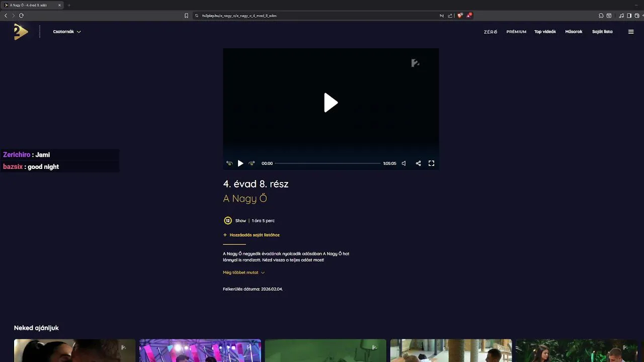The height and width of the screenshot is (362, 644).
Task: Click the bazsix username in chat overlay
Action: tap(13, 167)
